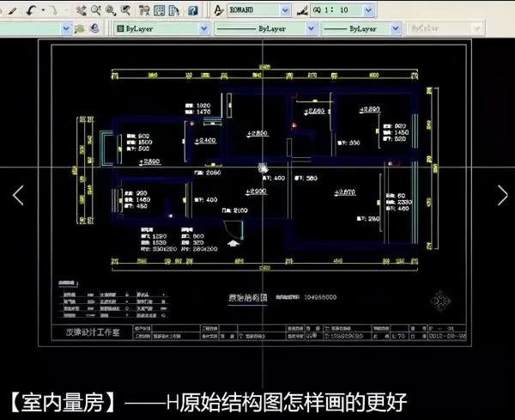The height and width of the screenshot is (420, 515).
Task: Open the Help question mark icon
Action: coord(193,11)
